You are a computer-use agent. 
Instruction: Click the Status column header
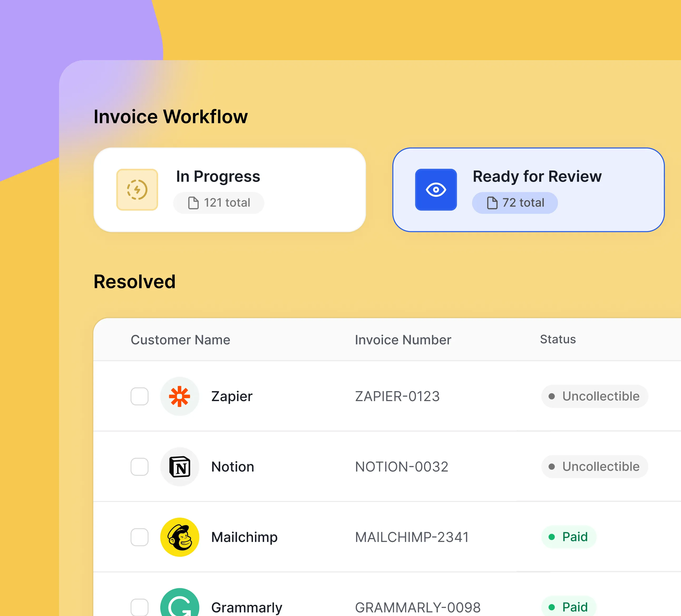557,340
